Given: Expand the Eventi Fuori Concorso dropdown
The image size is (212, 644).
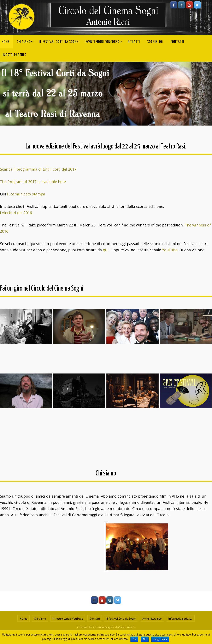Looking at the screenshot, I should (x=121, y=42).
